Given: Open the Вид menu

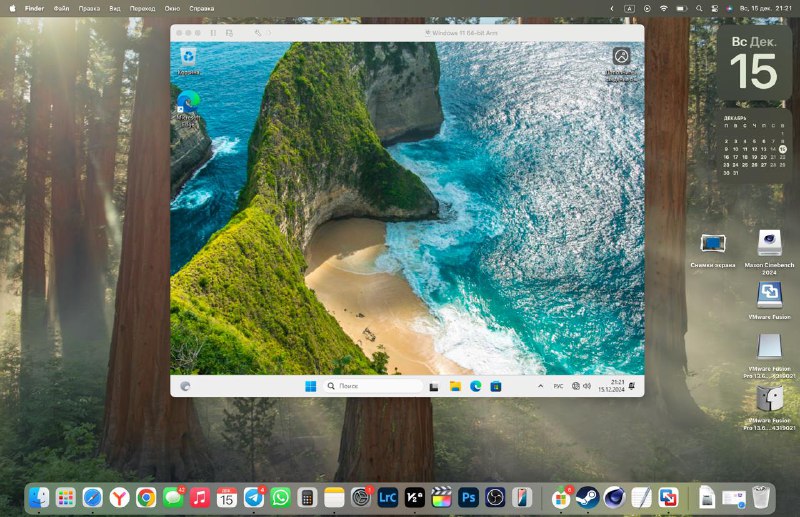Looking at the screenshot, I should (x=115, y=8).
